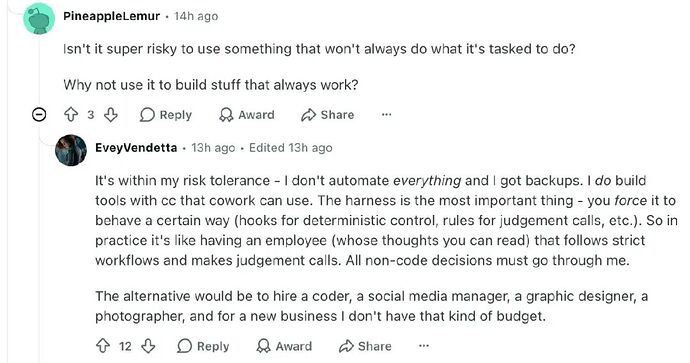690x363 pixels.
Task: Open EveyVendetta's 13h ago timestamp permalink
Action: point(213,147)
